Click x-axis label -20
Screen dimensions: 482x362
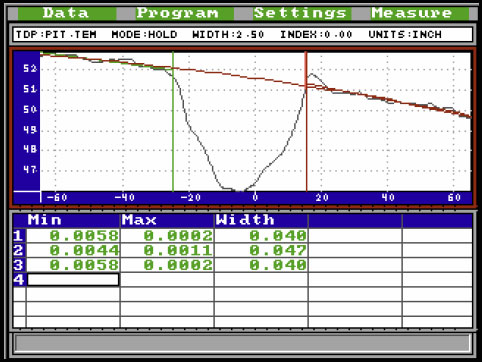[x=190, y=198]
